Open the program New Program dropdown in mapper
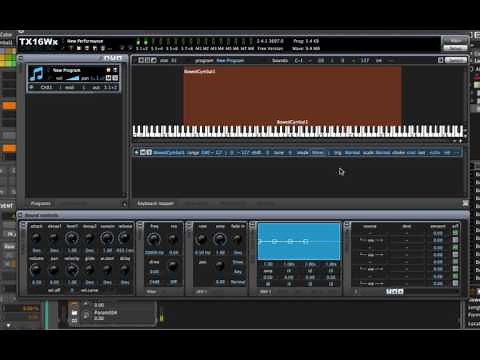This screenshot has height=360, width=480. pyautogui.click(x=230, y=60)
